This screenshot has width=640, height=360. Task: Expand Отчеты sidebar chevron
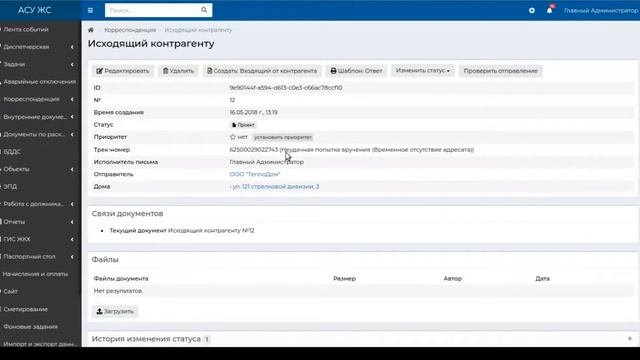72,222
